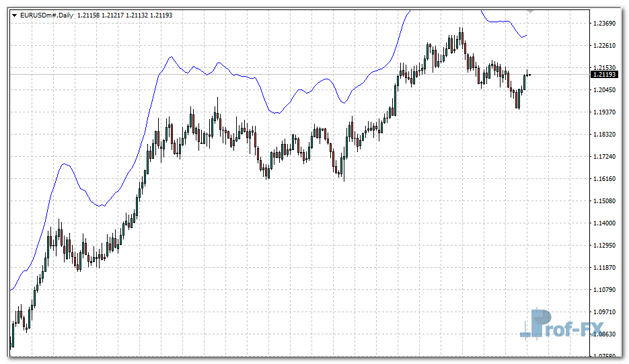Click the 1.17240 price axis label
The width and height of the screenshot is (629, 364).
(605, 157)
